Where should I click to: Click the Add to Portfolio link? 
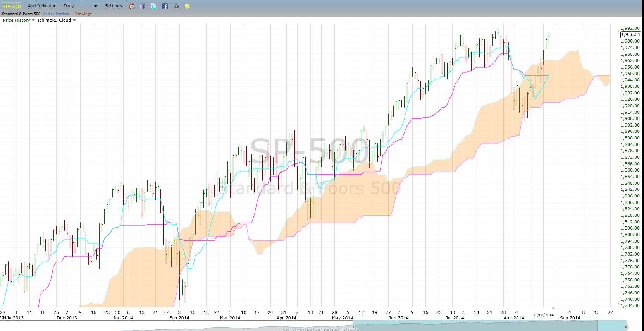[57, 14]
